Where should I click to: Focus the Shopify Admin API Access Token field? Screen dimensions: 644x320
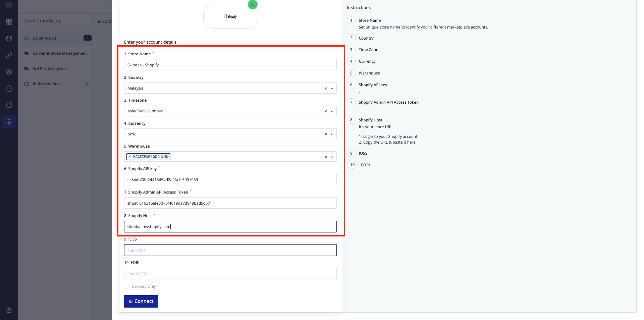click(230, 203)
